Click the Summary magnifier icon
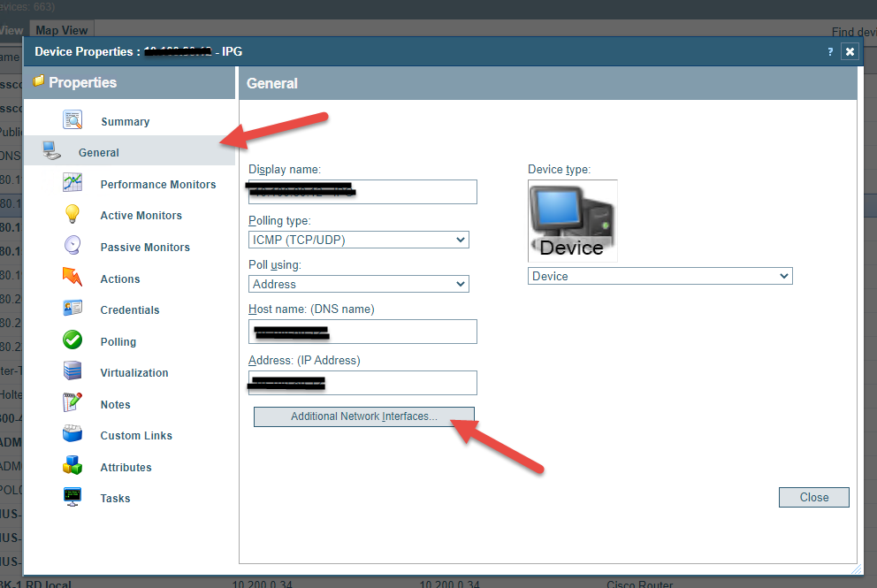This screenshot has width=877, height=588. pyautogui.click(x=72, y=120)
